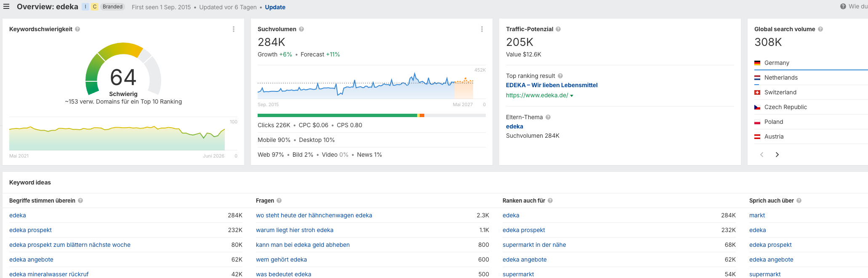Go to next page of countries list
This screenshot has width=868, height=278.
tap(777, 155)
